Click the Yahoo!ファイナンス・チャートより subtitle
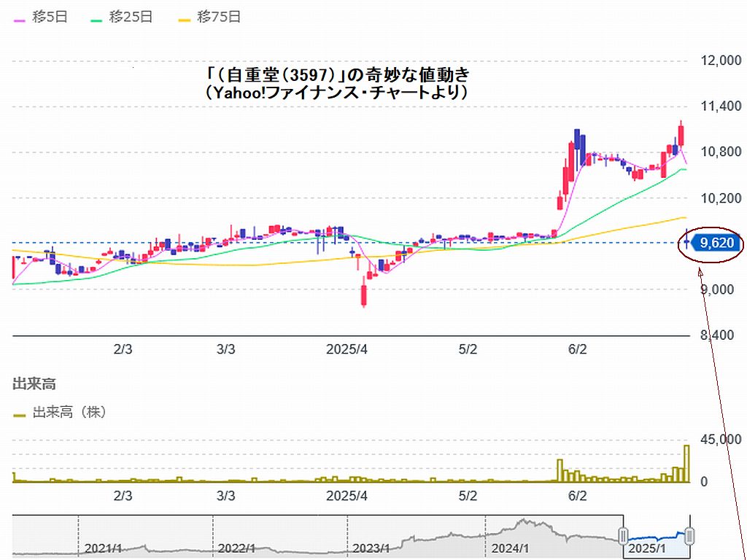This screenshot has width=747, height=560. pos(336,93)
